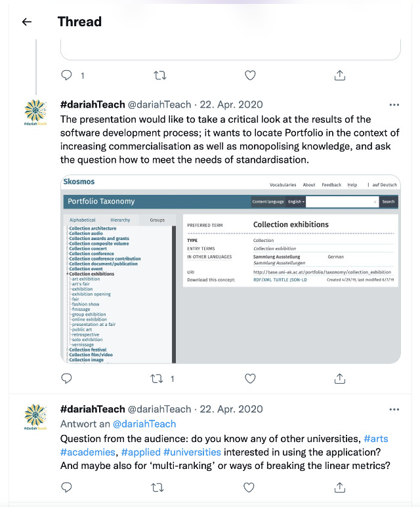Screen dimensions: 420x507
Task: Like the audience question tweet
Action: click(x=250, y=487)
